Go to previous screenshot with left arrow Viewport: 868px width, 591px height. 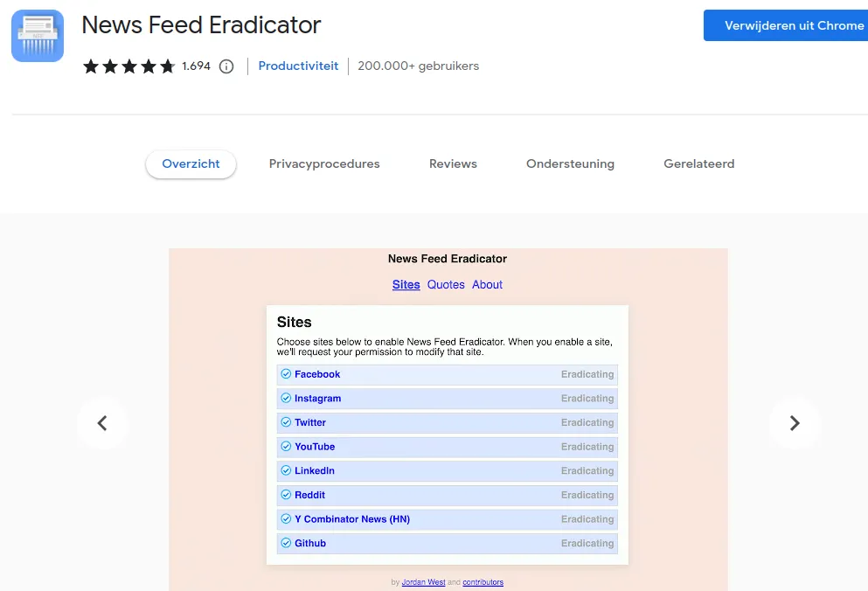tap(102, 423)
